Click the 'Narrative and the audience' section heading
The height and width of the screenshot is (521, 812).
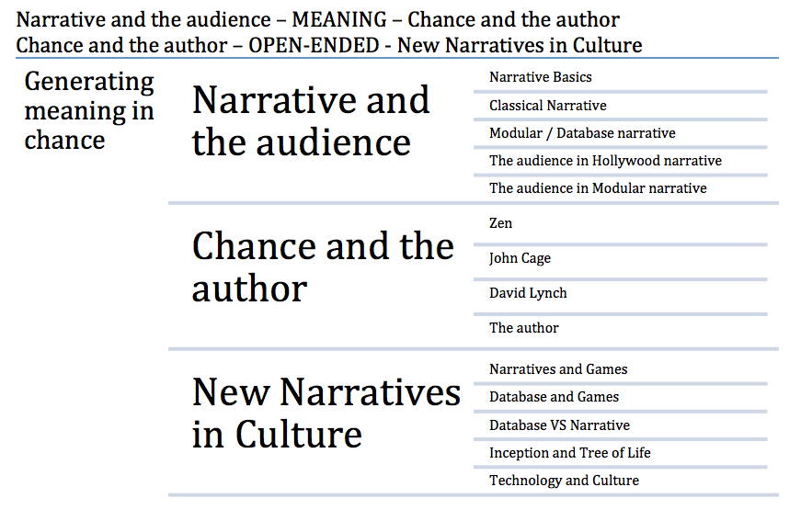(311, 121)
